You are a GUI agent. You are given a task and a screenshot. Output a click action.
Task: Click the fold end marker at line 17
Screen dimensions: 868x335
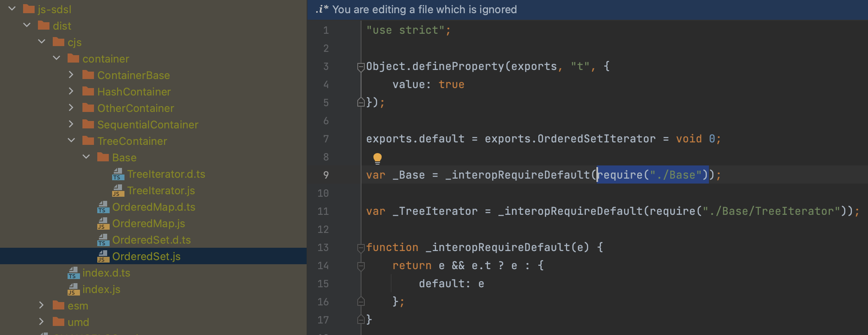[x=361, y=319]
